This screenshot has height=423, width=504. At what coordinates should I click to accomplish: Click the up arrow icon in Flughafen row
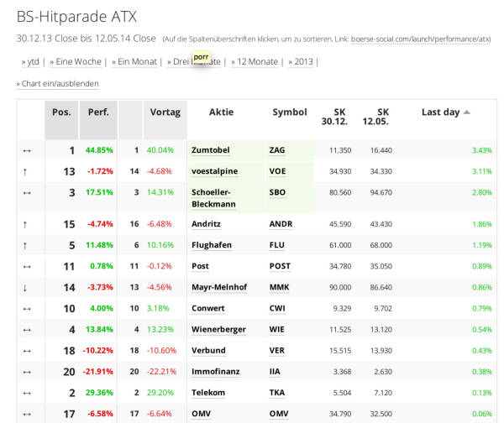[26, 245]
